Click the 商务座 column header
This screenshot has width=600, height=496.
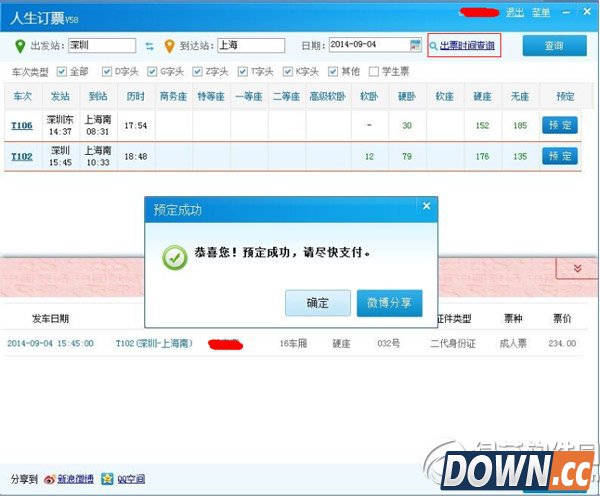tap(173, 96)
